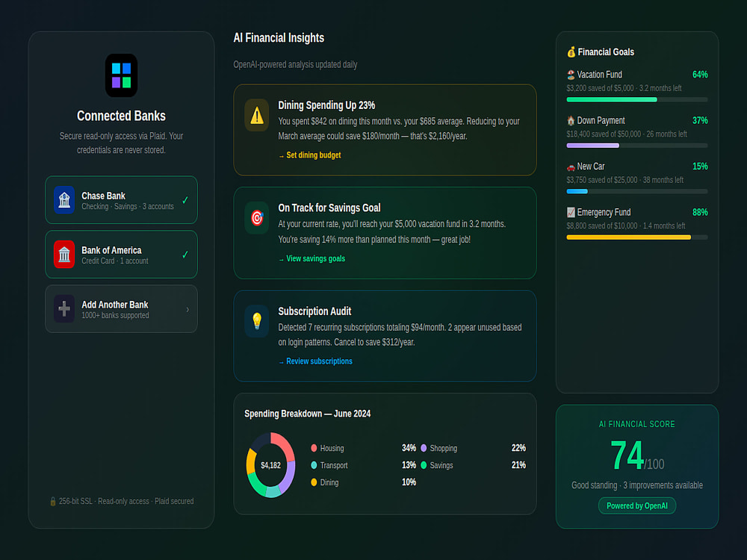This screenshot has height=560, width=747.
Task: Click the Chase Bank building icon
Action: click(64, 200)
